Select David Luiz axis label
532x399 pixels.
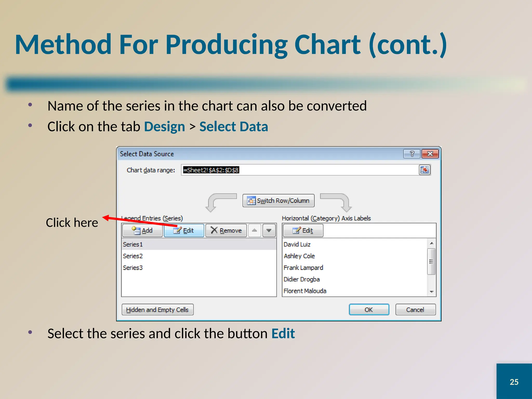coord(355,244)
